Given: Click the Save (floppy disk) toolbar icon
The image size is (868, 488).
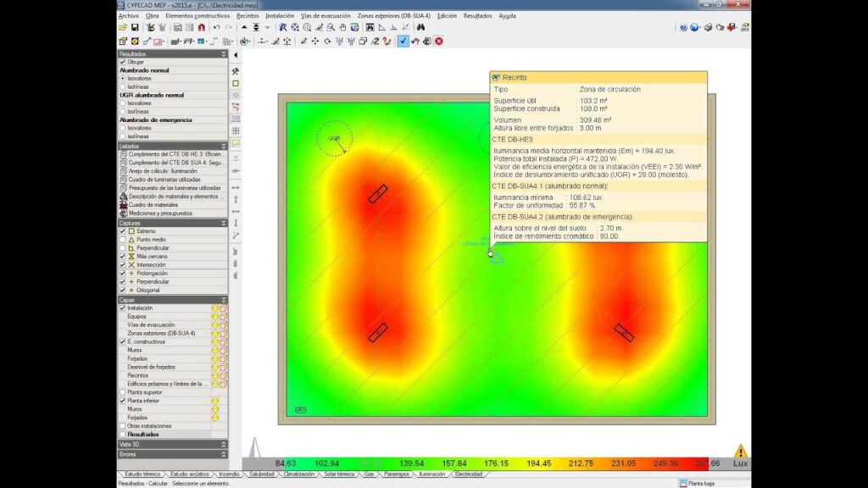Looking at the screenshot, I should (135, 27).
